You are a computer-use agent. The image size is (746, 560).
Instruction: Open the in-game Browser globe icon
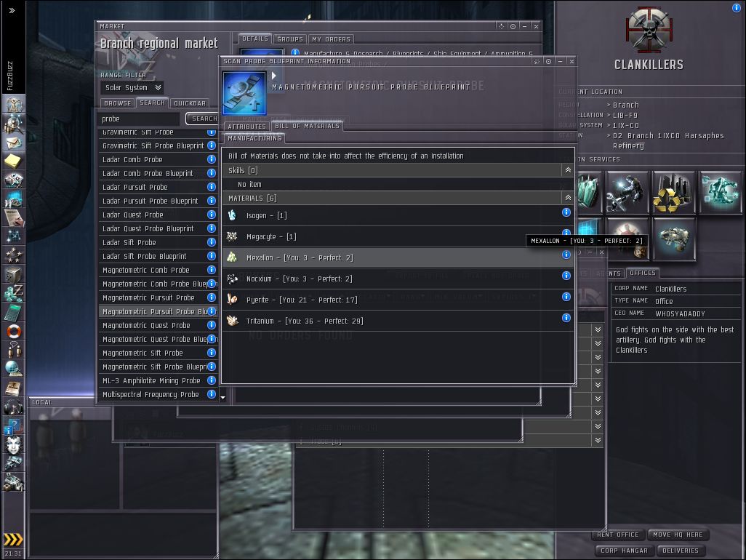point(13,369)
